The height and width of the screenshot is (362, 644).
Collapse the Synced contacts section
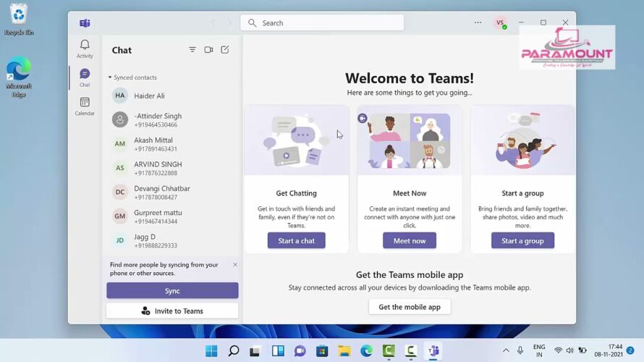[x=132, y=77]
